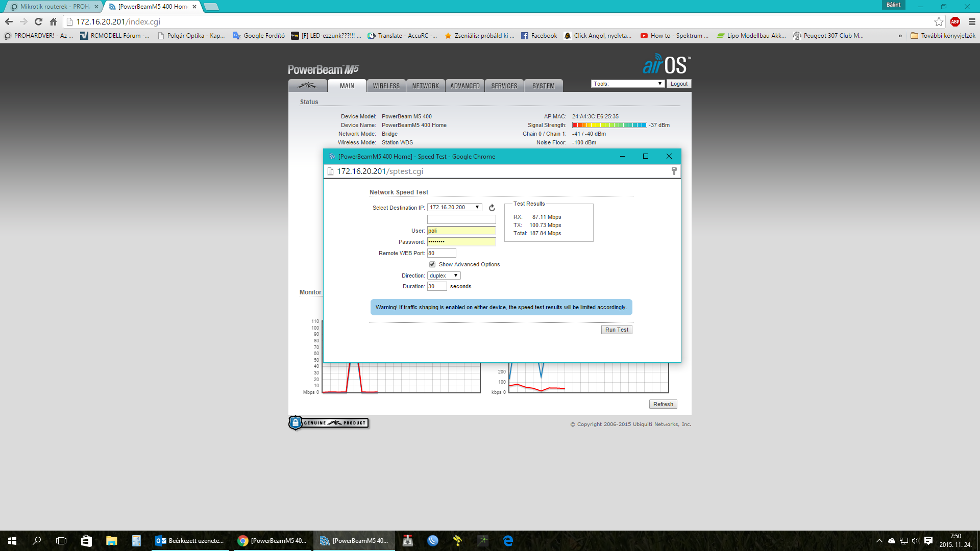Click the Ubiquiti logo tab in airOS
The width and height of the screenshot is (980, 551).
[307, 86]
